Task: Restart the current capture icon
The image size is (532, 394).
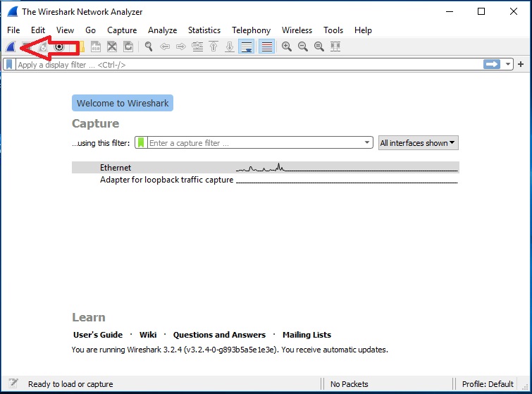Action: pos(43,47)
